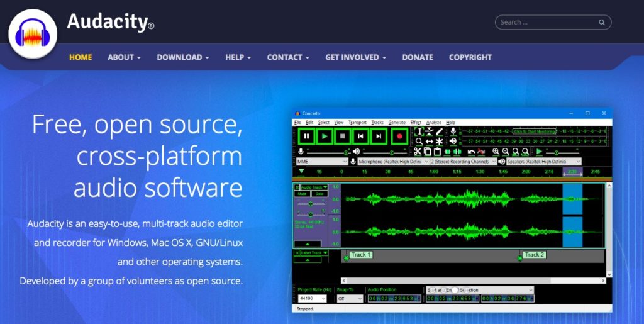The height and width of the screenshot is (324, 644).
Task: Open the Snap-To Off dropdown
Action: (350, 299)
